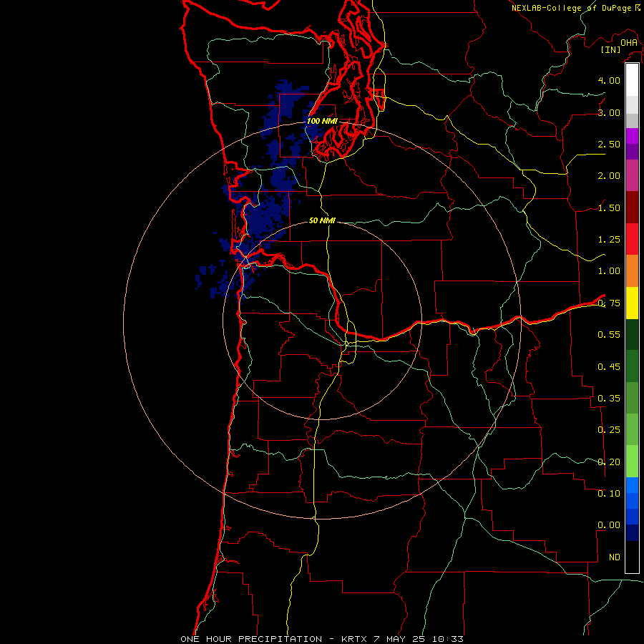This screenshot has width=644, height=644.
Task: Select the bright red swatch beside 1.25
Action: click(x=632, y=239)
